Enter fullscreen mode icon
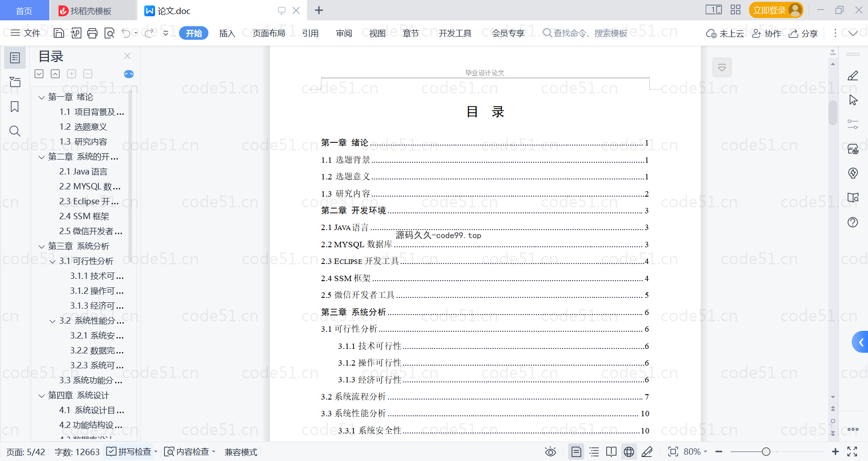This screenshot has height=461, width=868. (852, 452)
